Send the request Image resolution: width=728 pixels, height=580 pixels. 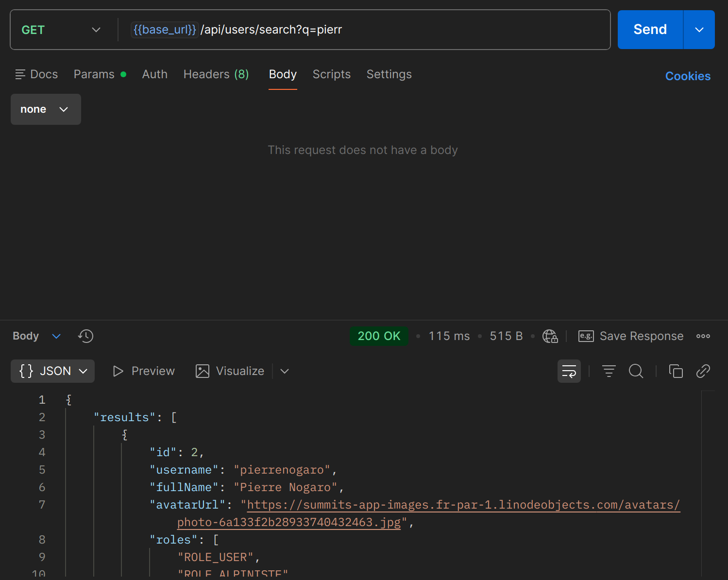(650, 30)
